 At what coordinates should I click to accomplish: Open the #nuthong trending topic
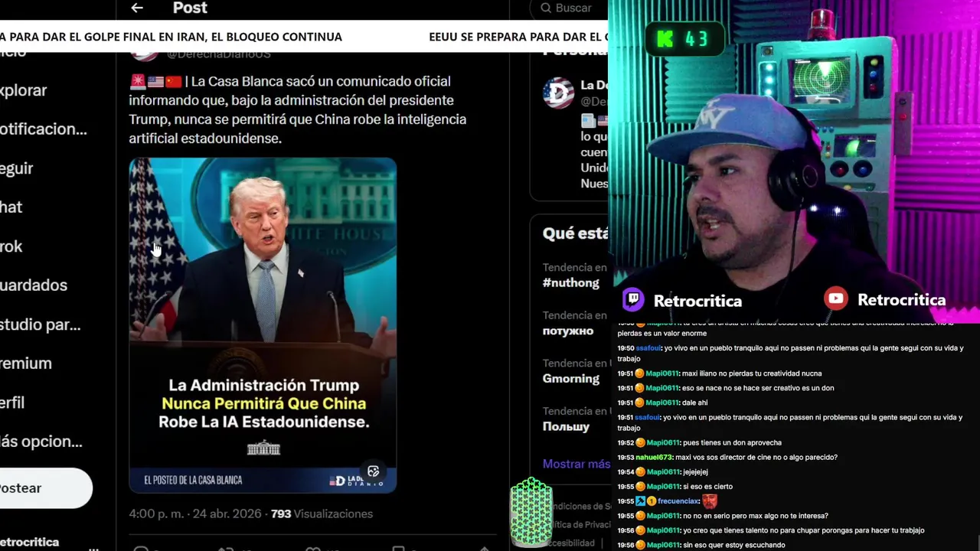click(x=571, y=283)
